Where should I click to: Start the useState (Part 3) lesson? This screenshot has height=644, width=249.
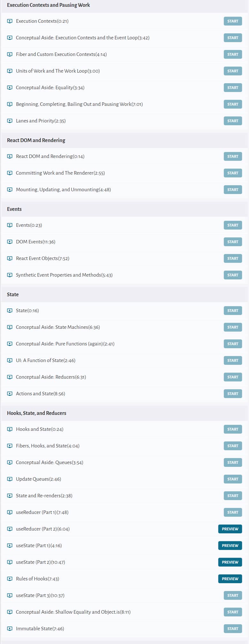point(233,595)
